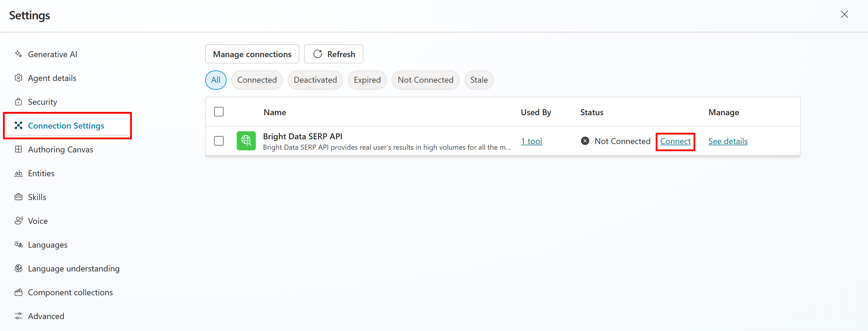Tick the select-all checkbox in table header
868x331 pixels.
219,112
